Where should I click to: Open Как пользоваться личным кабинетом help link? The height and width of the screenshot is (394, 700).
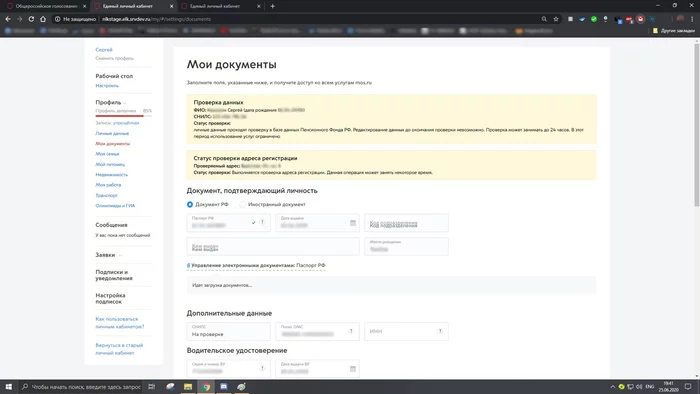(x=120, y=323)
